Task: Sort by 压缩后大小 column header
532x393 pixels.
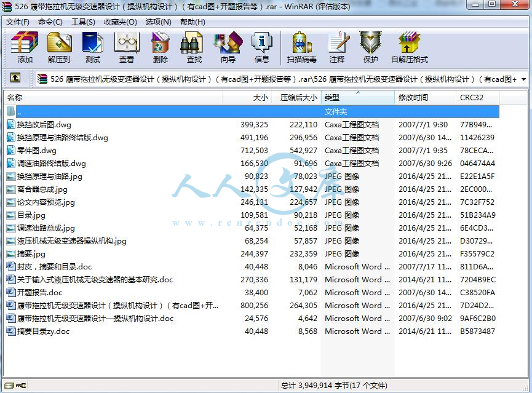Action: point(296,98)
